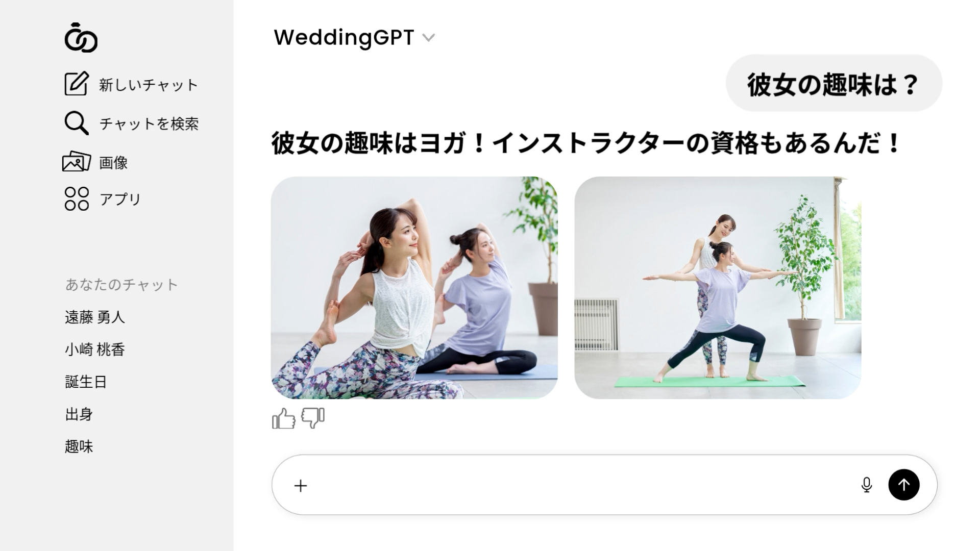Select the 誕生日 chat entry

[x=86, y=382]
